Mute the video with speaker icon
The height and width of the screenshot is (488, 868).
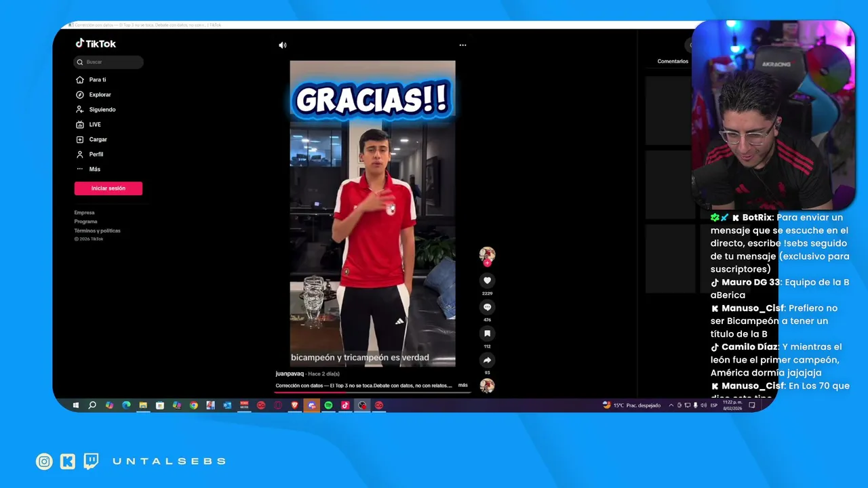coord(283,45)
